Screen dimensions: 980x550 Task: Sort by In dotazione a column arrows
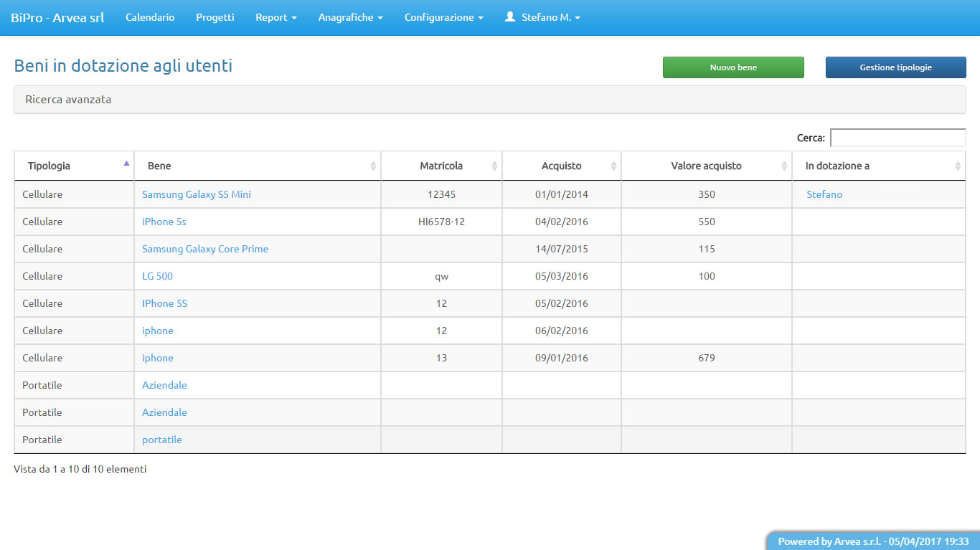click(x=958, y=166)
